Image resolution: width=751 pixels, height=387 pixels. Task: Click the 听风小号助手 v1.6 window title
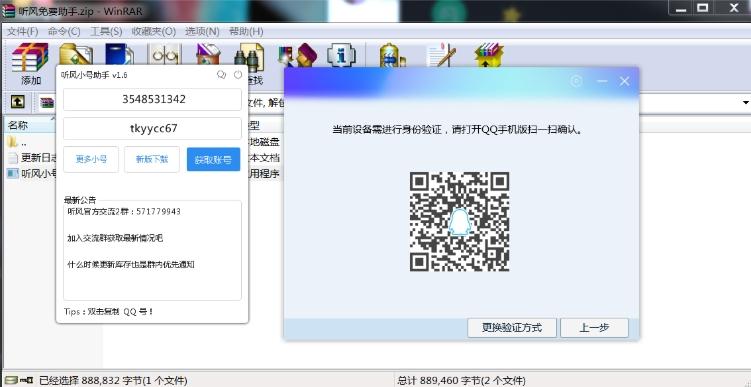tap(94, 75)
